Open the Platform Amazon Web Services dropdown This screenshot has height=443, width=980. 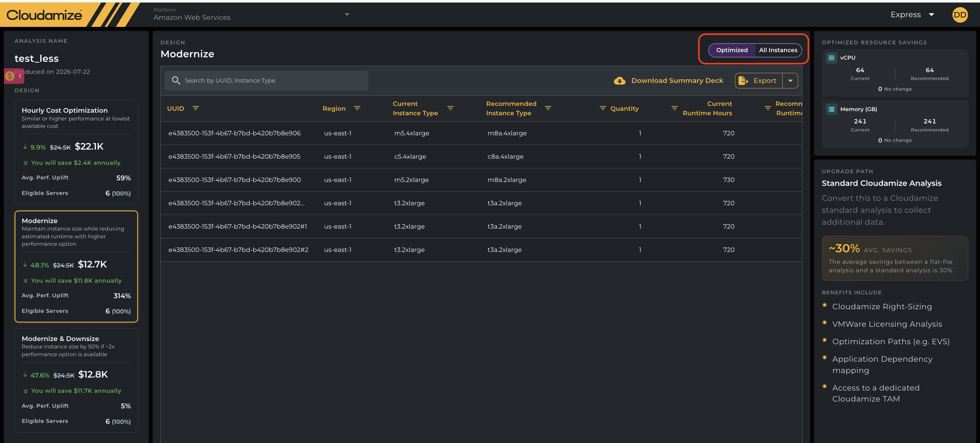(x=251, y=15)
